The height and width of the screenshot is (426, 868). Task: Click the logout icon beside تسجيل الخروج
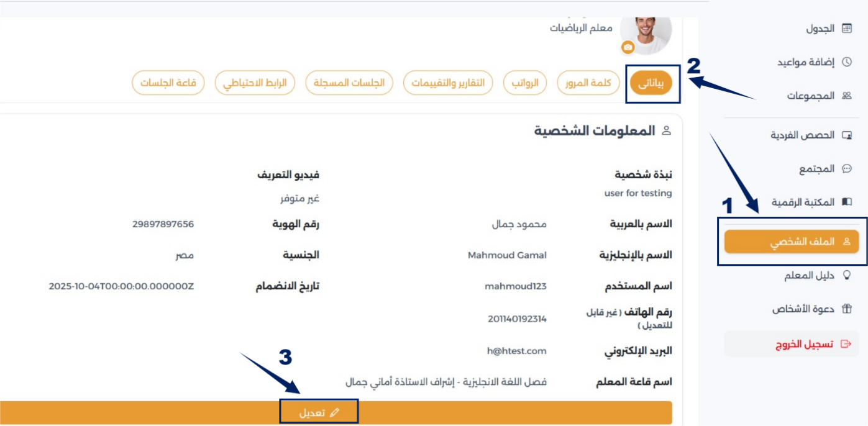[x=845, y=344]
